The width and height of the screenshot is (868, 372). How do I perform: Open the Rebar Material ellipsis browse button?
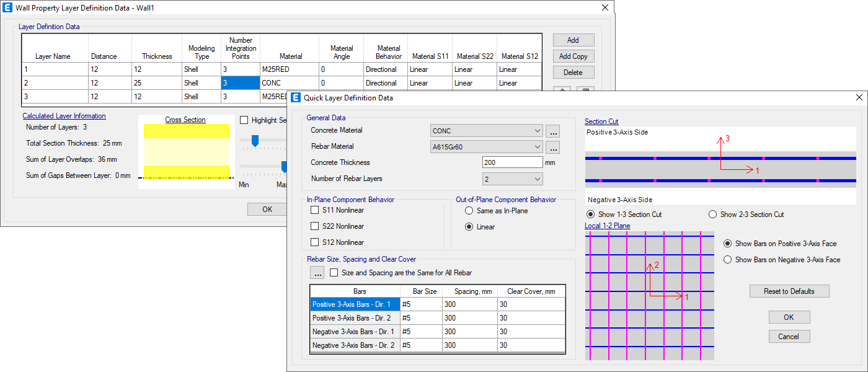click(553, 147)
